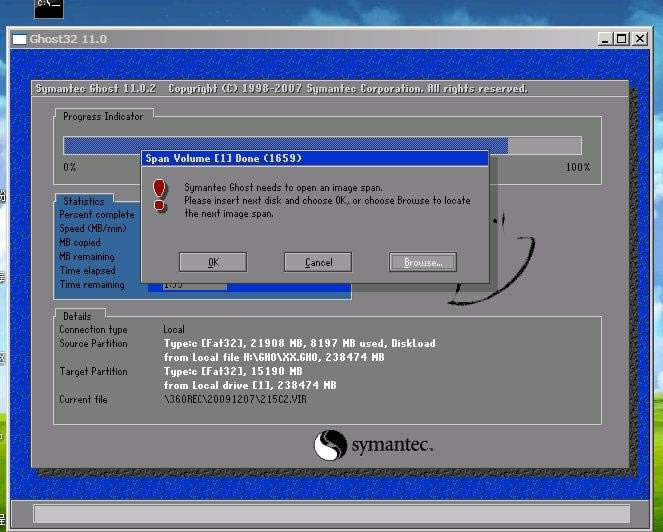Cancel the image span prompt
The width and height of the screenshot is (663, 532).
coord(318,262)
